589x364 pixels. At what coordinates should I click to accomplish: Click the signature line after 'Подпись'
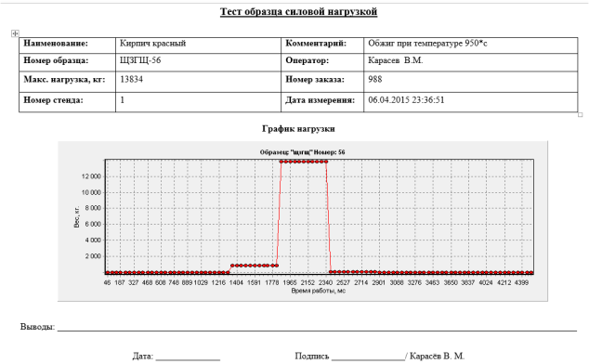pyautogui.click(x=369, y=359)
